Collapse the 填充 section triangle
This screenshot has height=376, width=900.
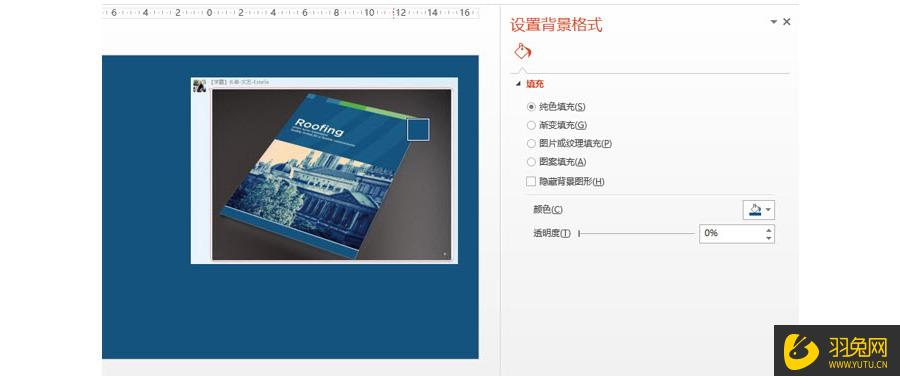[x=519, y=84]
